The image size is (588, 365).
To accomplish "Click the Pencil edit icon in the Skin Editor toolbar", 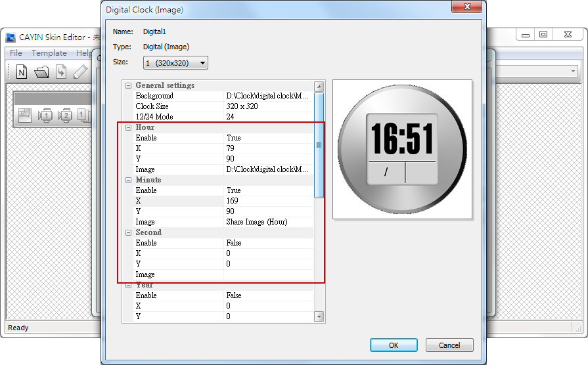I will point(80,72).
